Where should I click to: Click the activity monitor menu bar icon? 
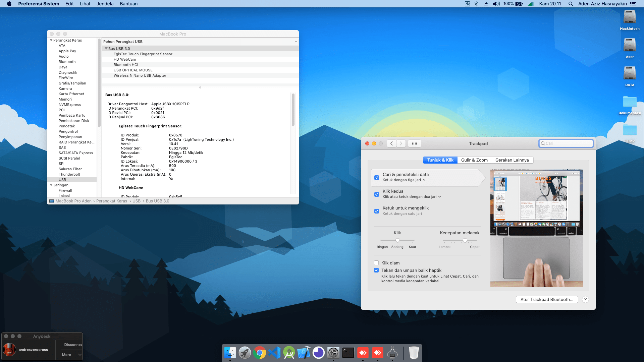click(x=467, y=4)
